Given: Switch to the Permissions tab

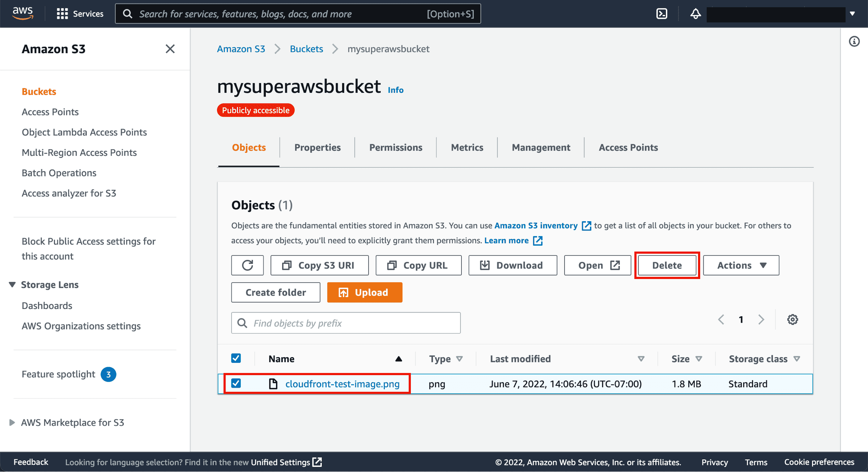Looking at the screenshot, I should click(x=396, y=147).
